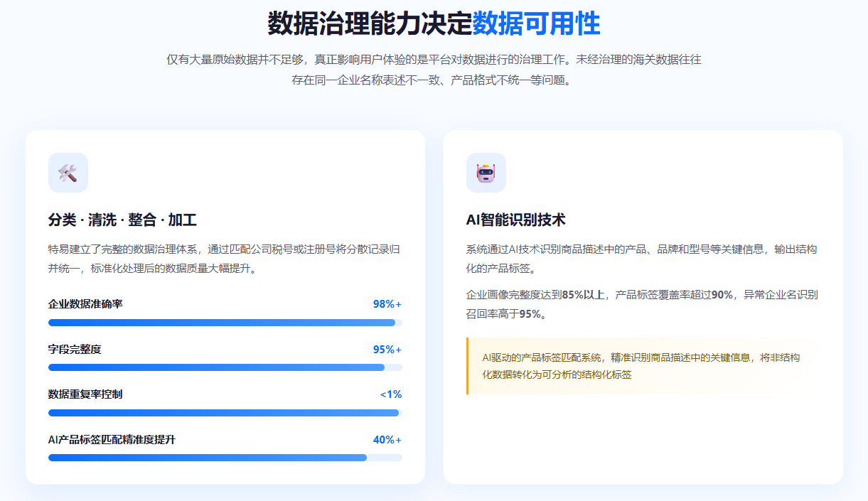Click the 字段完整度 progress bar
This screenshot has height=501, width=868.
(225, 367)
